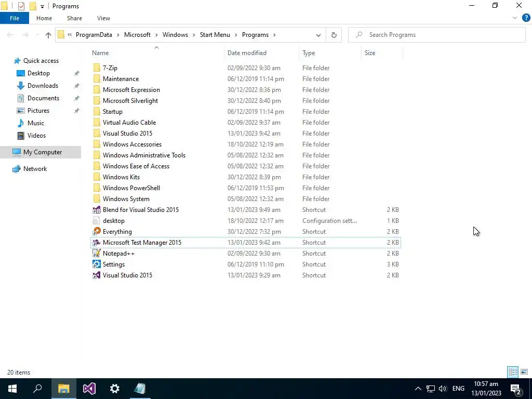This screenshot has height=399, width=532.
Task: Click in the Search Programs box
Action: tap(436, 35)
